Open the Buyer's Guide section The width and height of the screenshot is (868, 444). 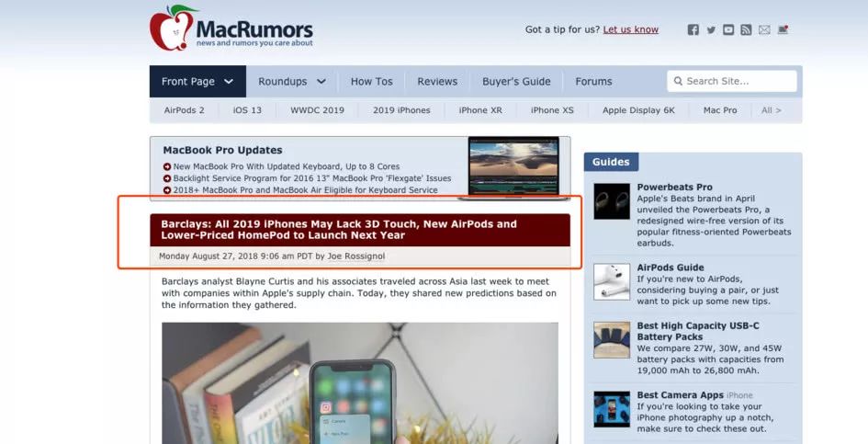click(516, 82)
